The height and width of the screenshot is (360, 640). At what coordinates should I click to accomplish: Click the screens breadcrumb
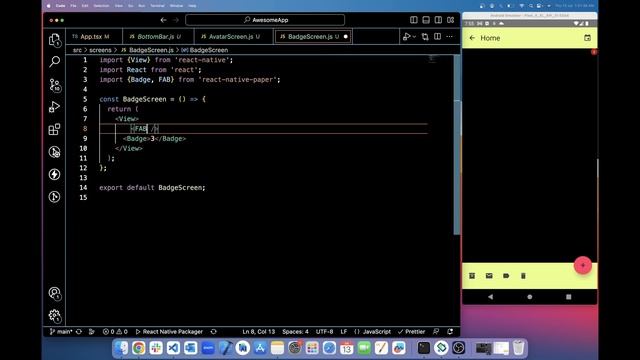pyautogui.click(x=100, y=50)
